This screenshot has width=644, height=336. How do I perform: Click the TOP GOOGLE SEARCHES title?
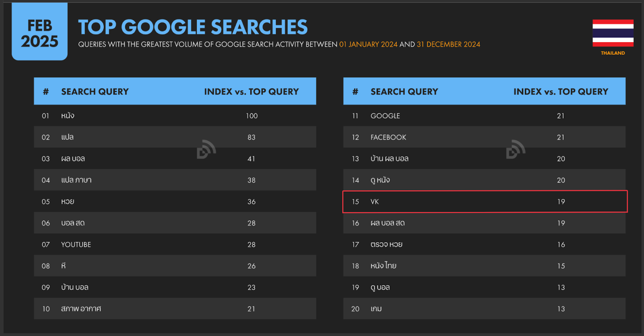point(192,27)
